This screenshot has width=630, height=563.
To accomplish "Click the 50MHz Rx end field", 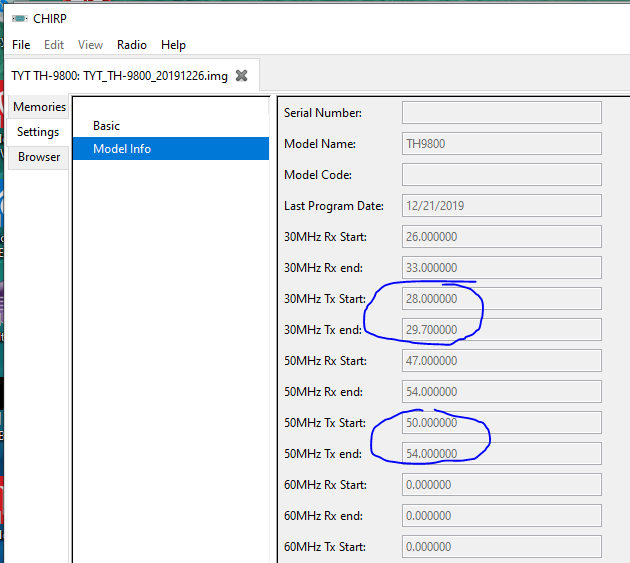I will [x=501, y=391].
